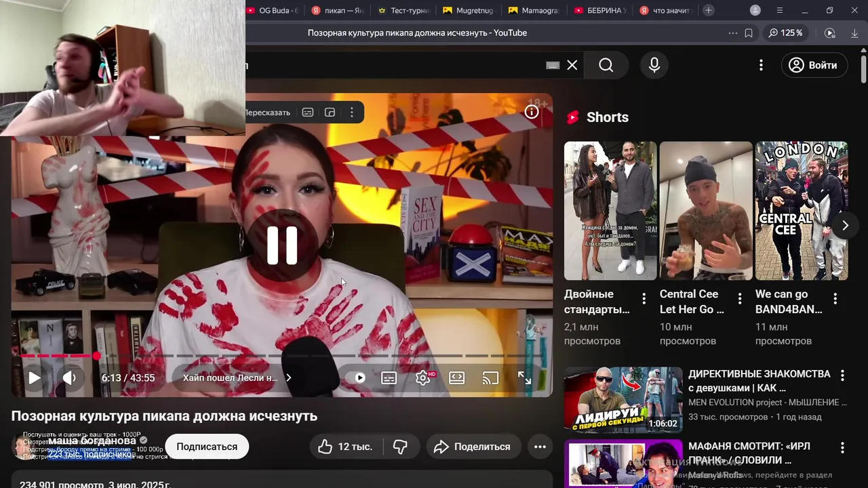Click the 125% zoom indicator

(786, 33)
